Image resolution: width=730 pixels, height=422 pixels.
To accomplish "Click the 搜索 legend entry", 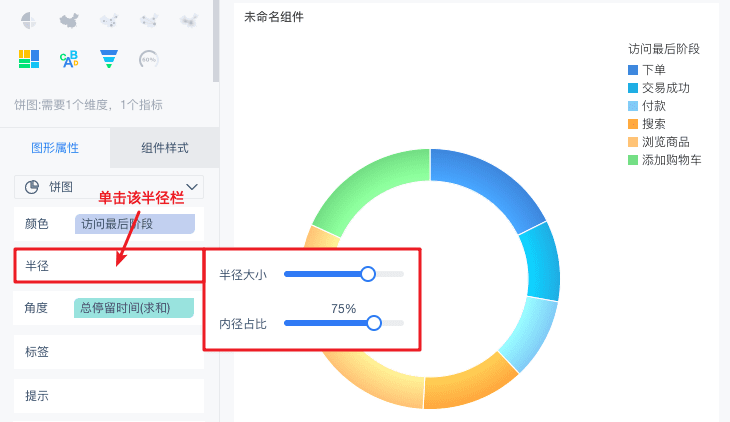I will point(647,124).
